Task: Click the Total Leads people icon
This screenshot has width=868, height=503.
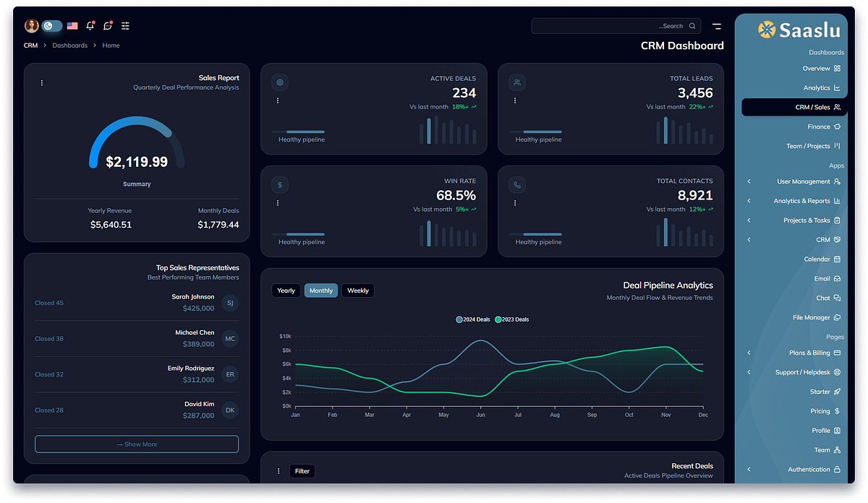Action: [x=517, y=82]
